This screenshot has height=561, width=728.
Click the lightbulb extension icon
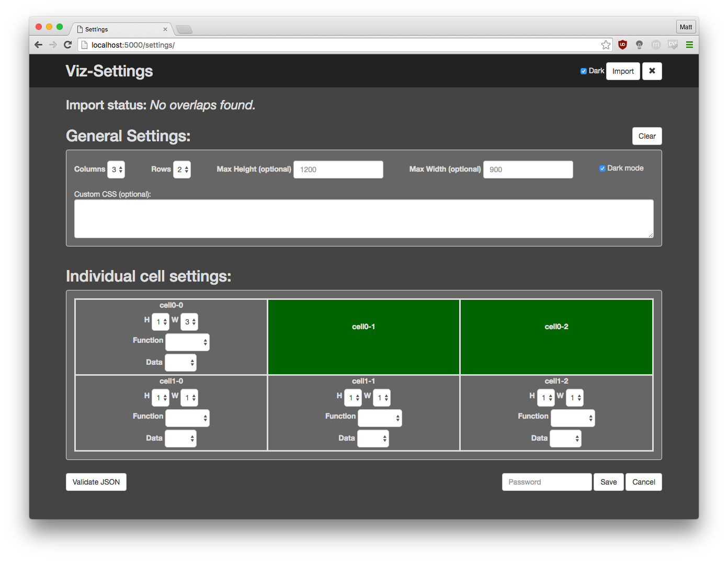point(639,45)
